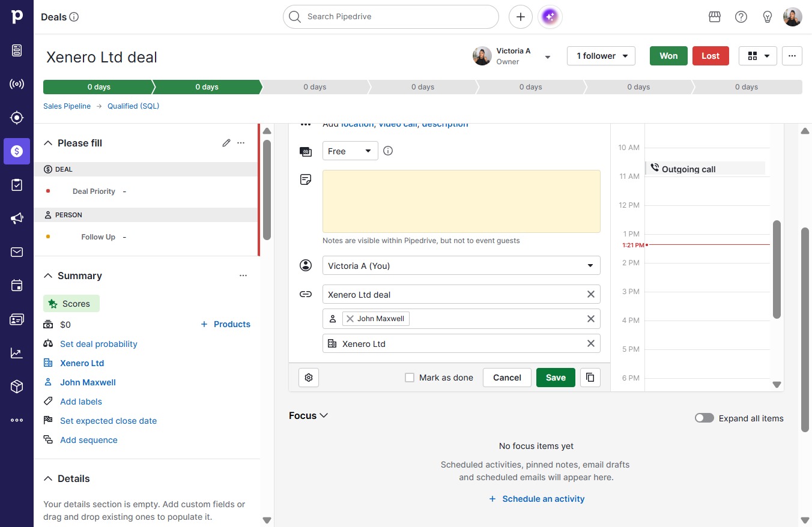Viewport: 812px width, 527px height.
Task: Click the Pipedrive logo
Action: point(17,17)
